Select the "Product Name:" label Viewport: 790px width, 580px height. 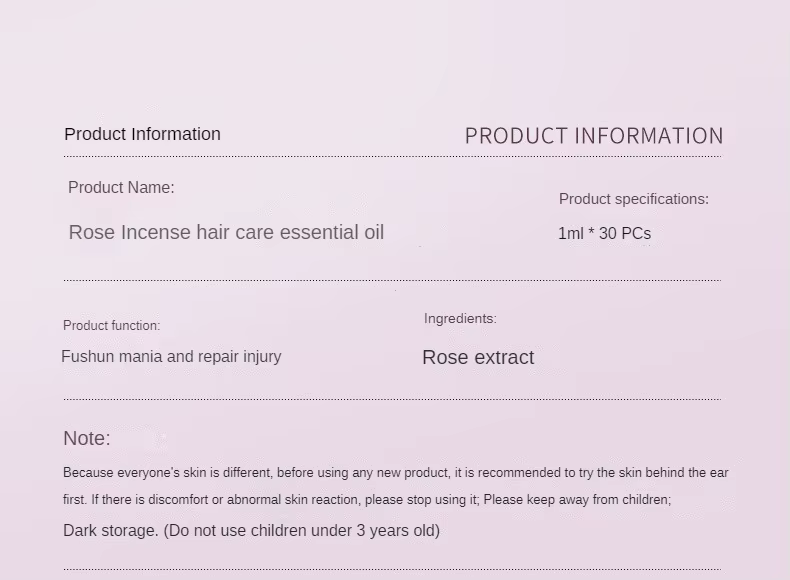[121, 188]
